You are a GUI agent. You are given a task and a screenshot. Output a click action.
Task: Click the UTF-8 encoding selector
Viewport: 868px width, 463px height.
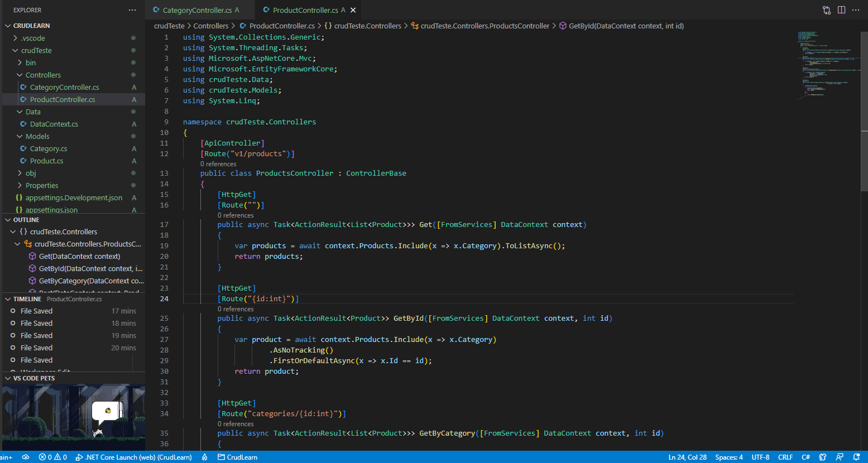(760, 457)
